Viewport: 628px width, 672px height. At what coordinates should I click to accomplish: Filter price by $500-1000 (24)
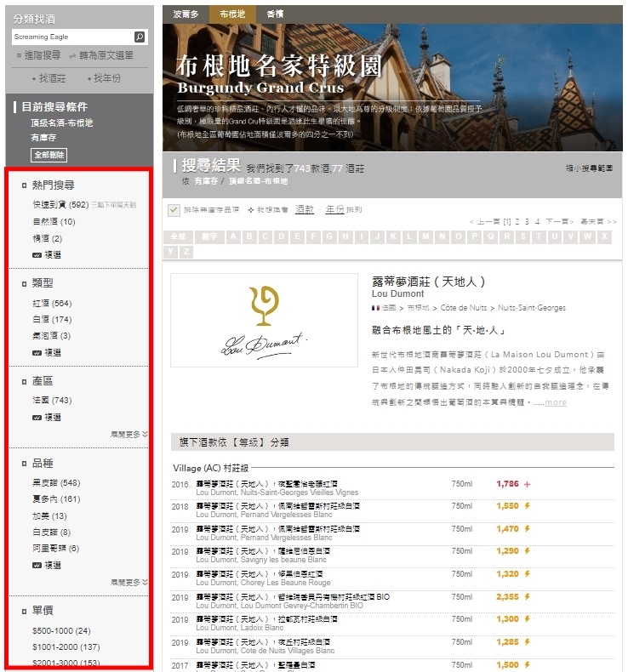(62, 631)
